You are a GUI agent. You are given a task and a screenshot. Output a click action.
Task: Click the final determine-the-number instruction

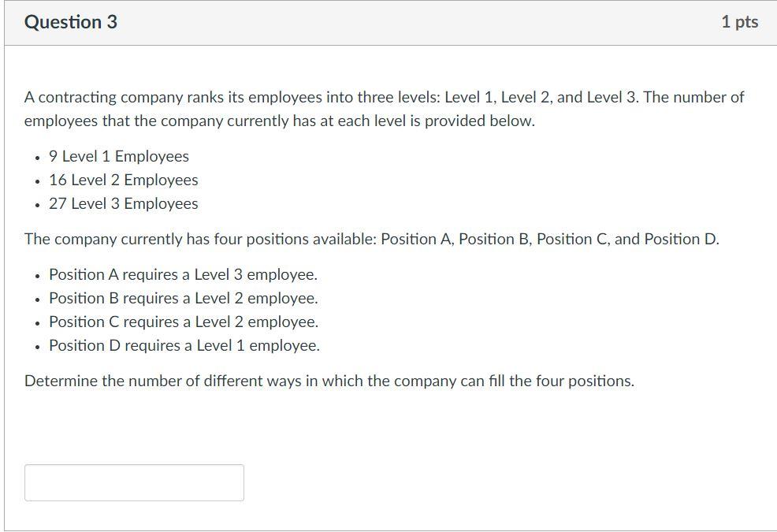pyautogui.click(x=329, y=380)
